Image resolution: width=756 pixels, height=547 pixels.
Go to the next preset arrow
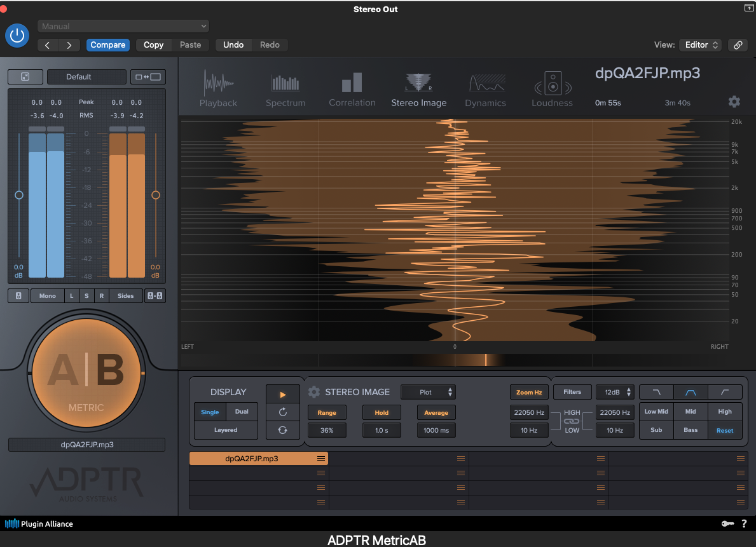point(69,45)
